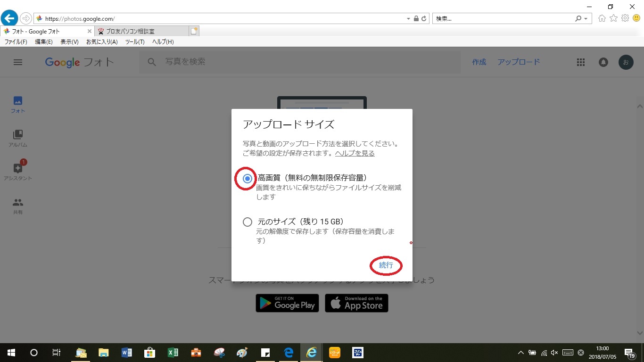644x362 pixels.
Task: Refresh the page with the reload icon
Action: tap(424, 19)
